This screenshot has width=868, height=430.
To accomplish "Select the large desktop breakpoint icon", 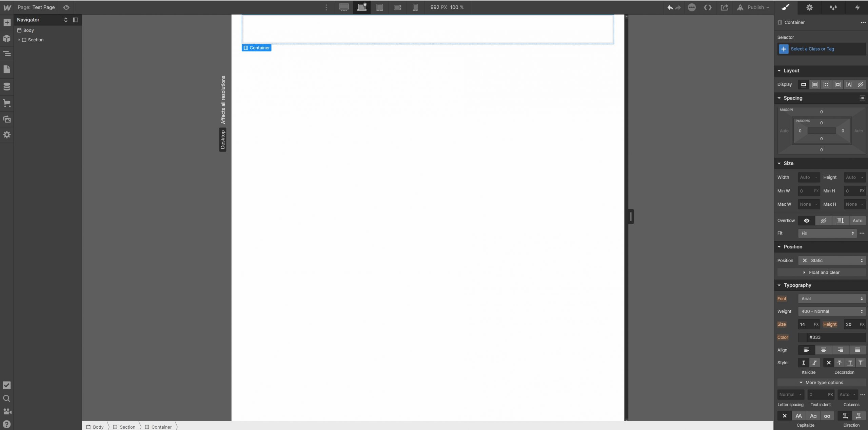I will (344, 7).
